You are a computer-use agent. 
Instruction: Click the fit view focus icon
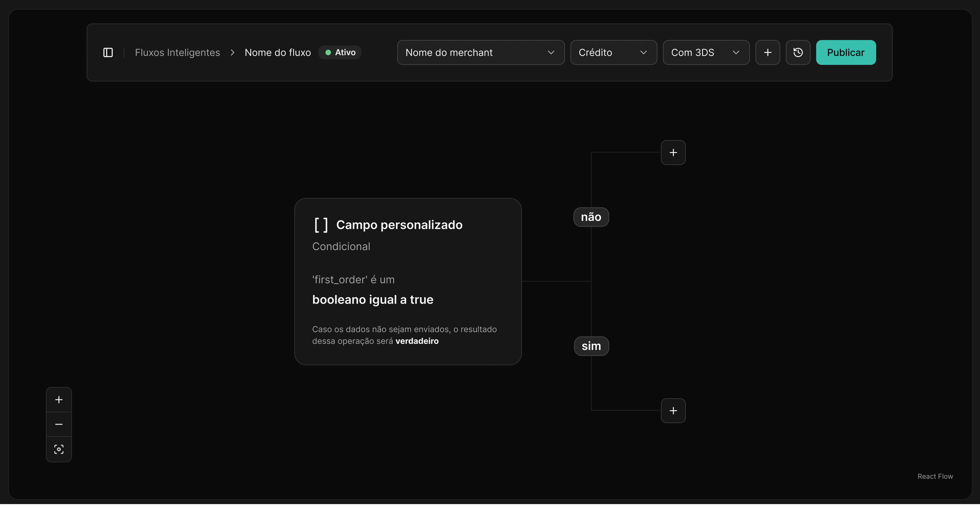(x=59, y=450)
